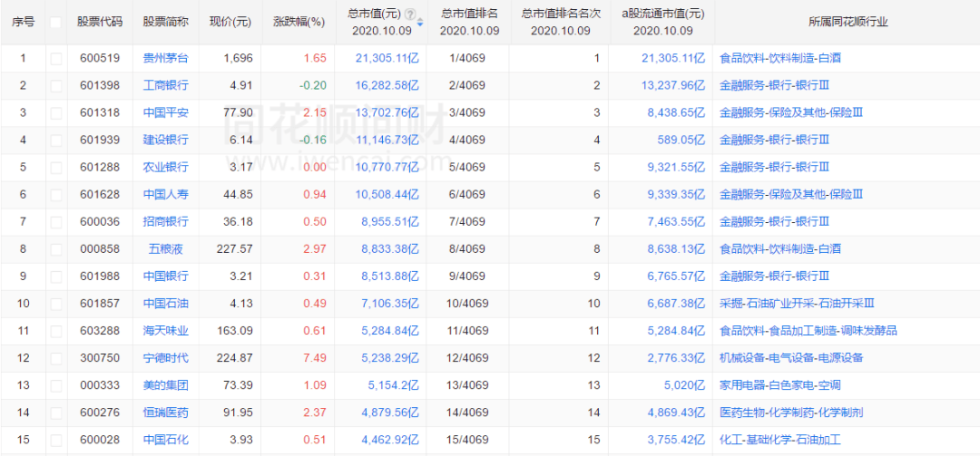Click the help question mark beside 总市值(元)

[x=410, y=14]
